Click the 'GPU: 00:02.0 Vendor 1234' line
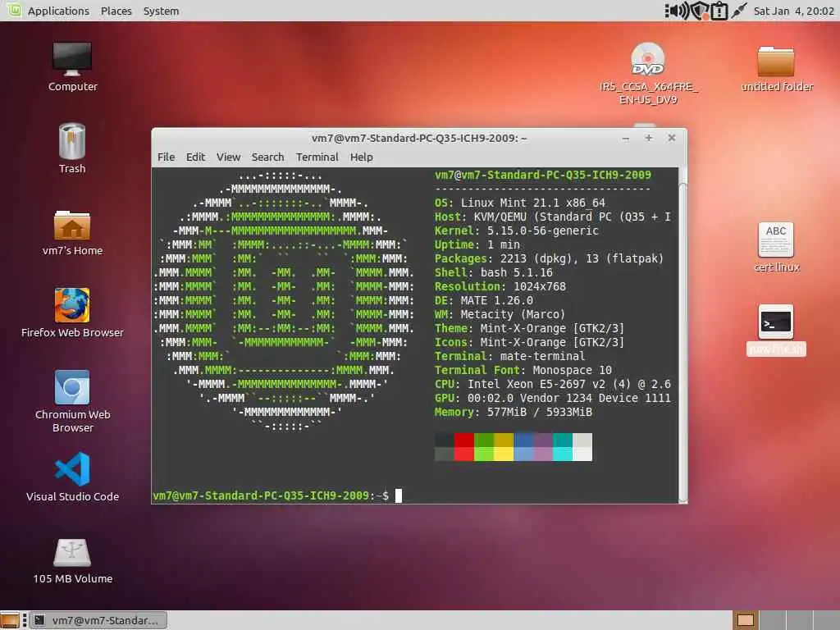840x630 pixels. tap(553, 398)
